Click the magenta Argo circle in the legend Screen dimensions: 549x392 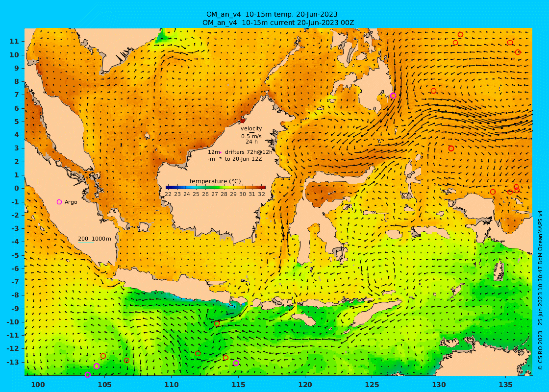[x=59, y=202]
